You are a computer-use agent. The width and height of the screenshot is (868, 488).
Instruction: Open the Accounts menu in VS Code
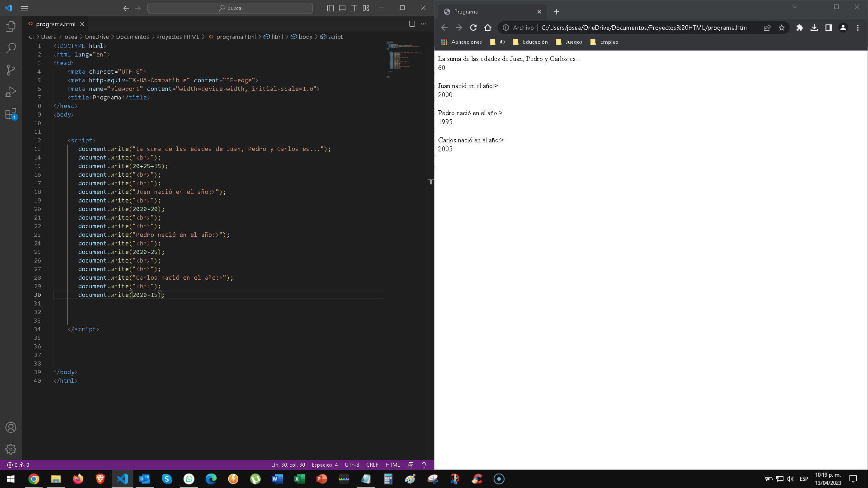click(x=11, y=427)
